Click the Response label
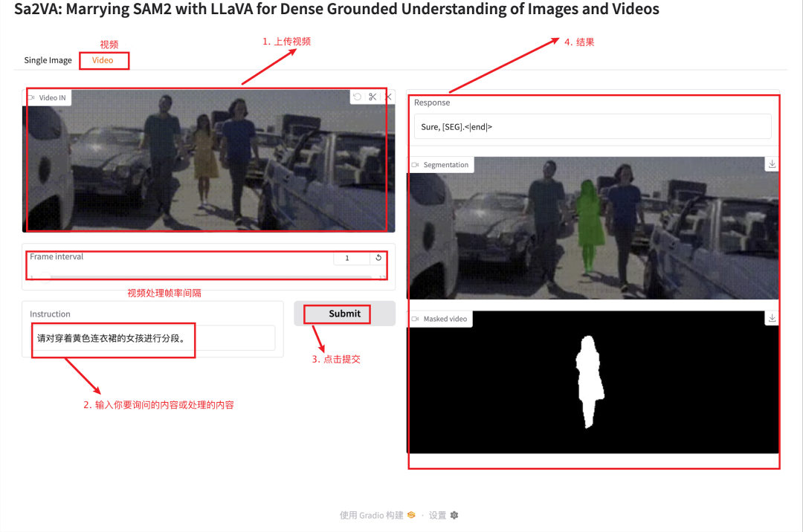The image size is (803, 532). [x=432, y=103]
